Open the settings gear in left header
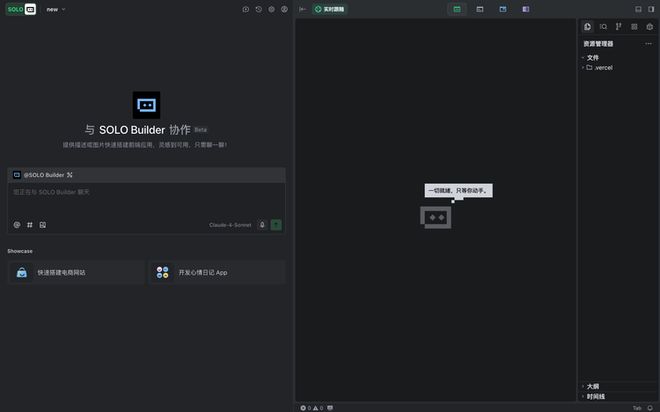 (x=271, y=9)
